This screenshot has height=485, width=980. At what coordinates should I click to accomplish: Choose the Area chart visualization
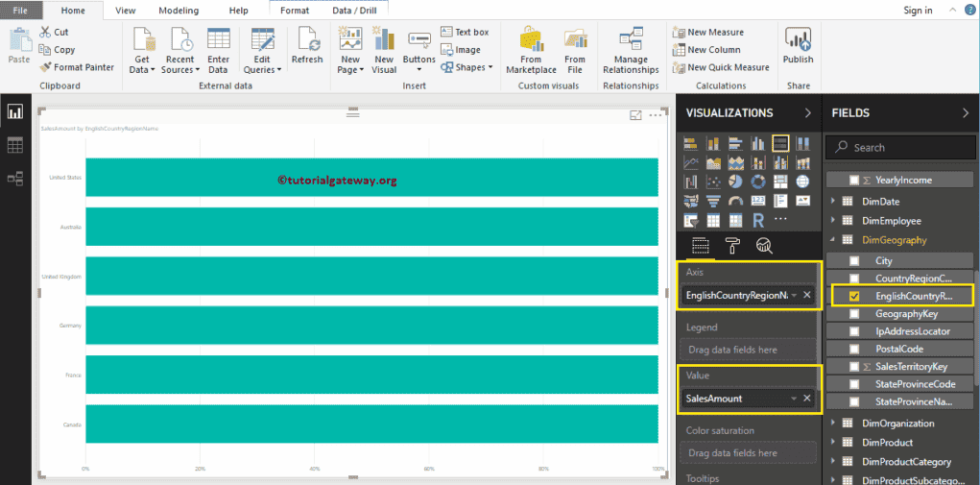713,162
